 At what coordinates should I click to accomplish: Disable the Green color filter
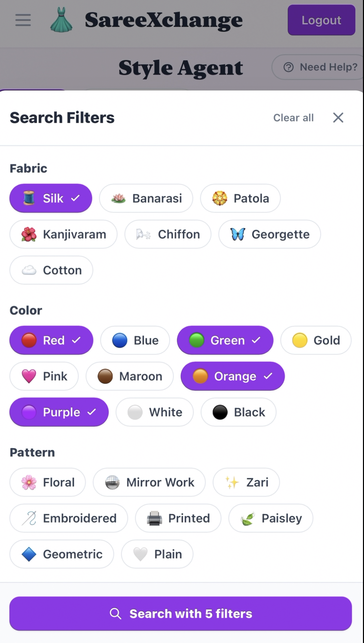[x=225, y=340]
